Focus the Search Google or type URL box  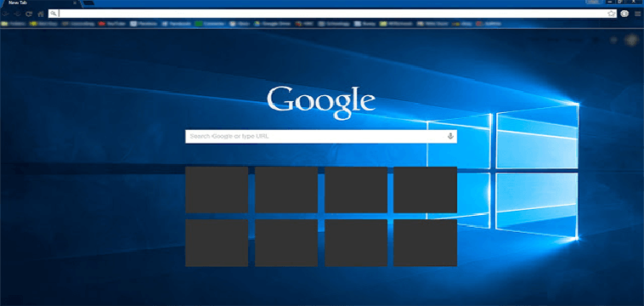(x=321, y=136)
